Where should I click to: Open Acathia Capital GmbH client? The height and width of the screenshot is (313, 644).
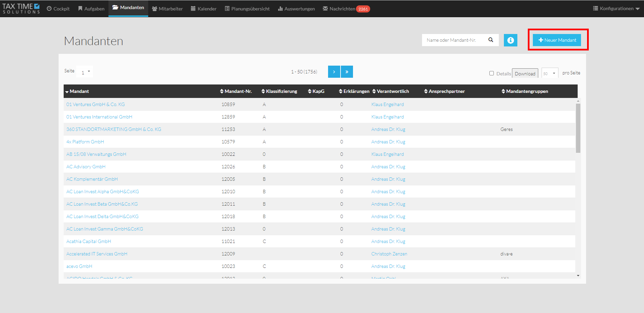[x=89, y=241]
